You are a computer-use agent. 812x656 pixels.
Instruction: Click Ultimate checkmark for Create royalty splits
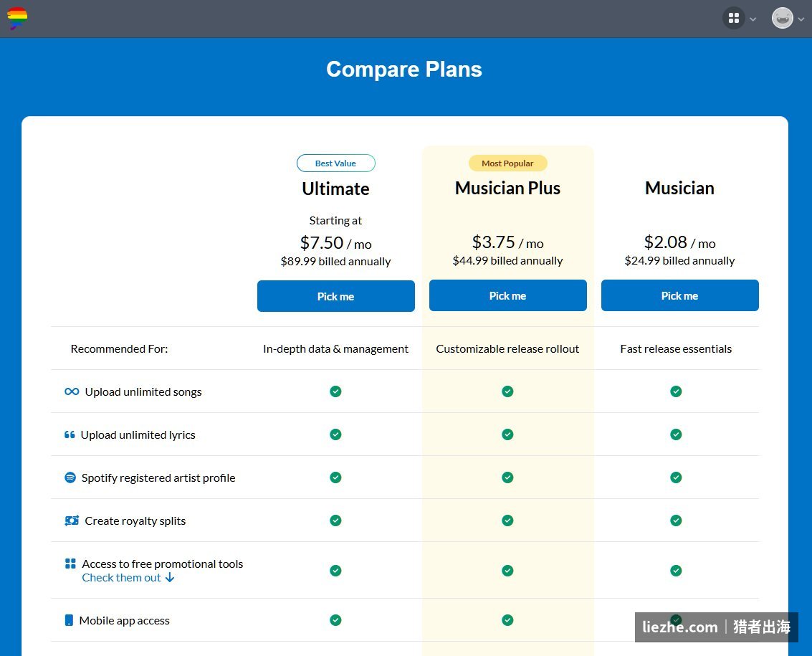click(335, 520)
